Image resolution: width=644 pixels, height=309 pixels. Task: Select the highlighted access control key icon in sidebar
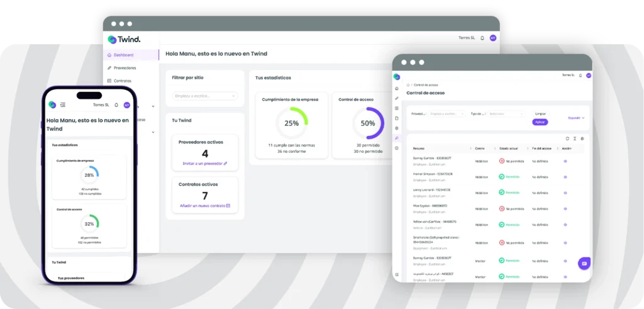[396, 138]
